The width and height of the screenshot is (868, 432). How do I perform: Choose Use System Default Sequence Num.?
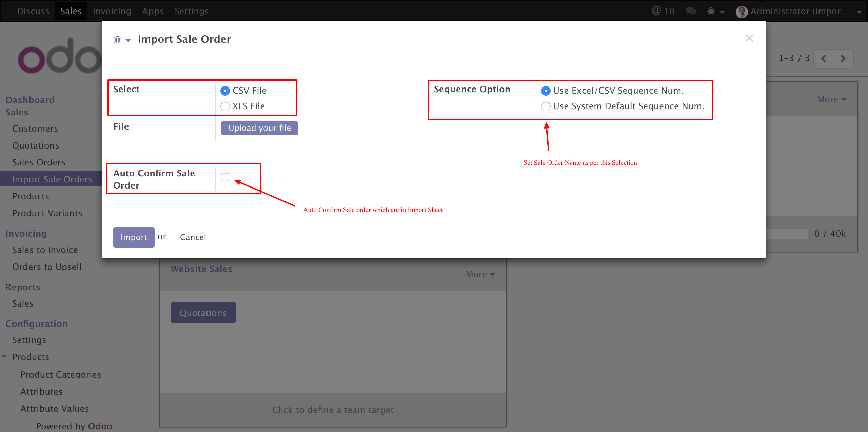pyautogui.click(x=546, y=106)
